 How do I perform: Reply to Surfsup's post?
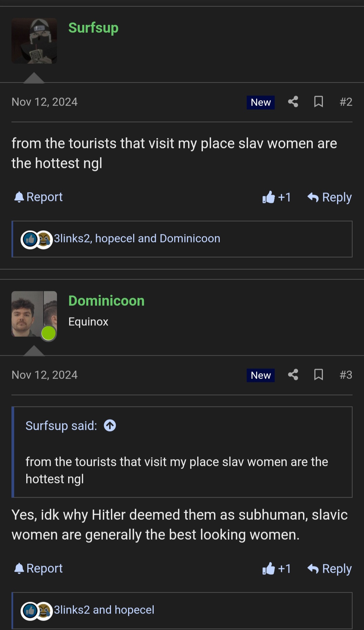coord(330,197)
